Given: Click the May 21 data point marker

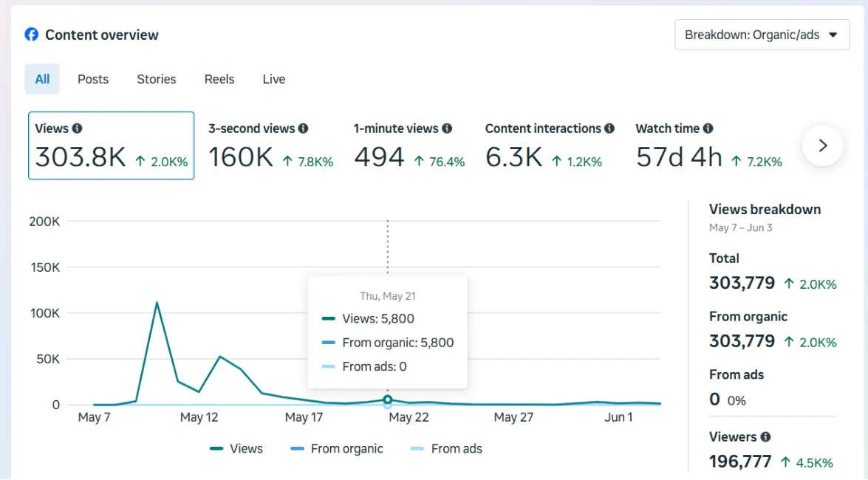Looking at the screenshot, I should 388,400.
